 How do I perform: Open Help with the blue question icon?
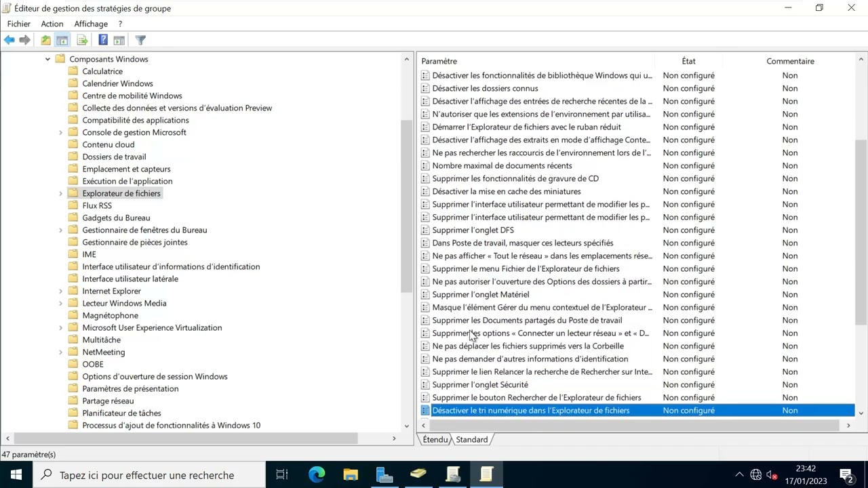tap(102, 40)
